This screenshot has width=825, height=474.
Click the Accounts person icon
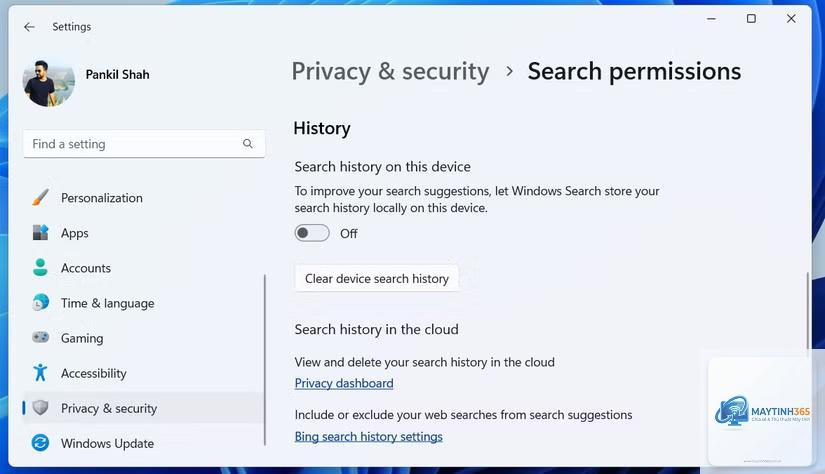click(41, 268)
